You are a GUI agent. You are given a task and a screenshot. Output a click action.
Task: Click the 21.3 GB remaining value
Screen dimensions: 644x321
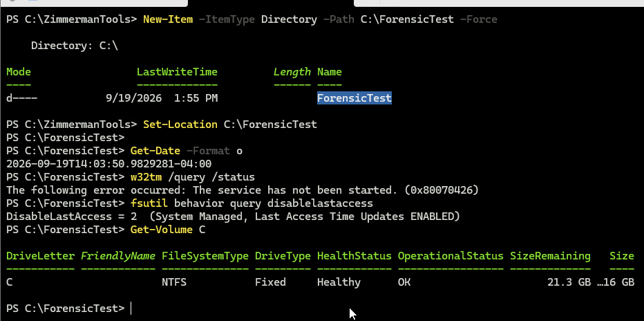coord(569,282)
